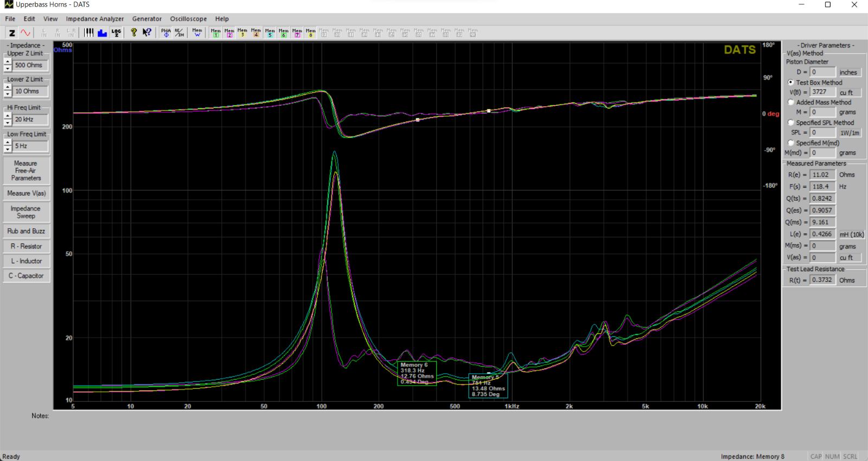The height and width of the screenshot is (461, 868).
Task: Click the L - Inductor button
Action: point(26,261)
